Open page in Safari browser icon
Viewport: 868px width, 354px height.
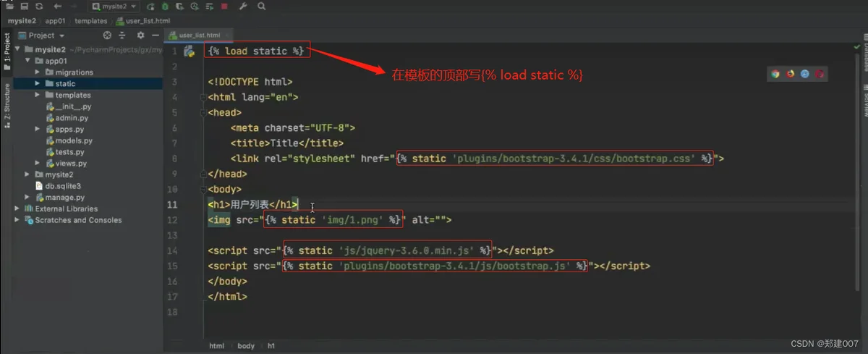[805, 73]
